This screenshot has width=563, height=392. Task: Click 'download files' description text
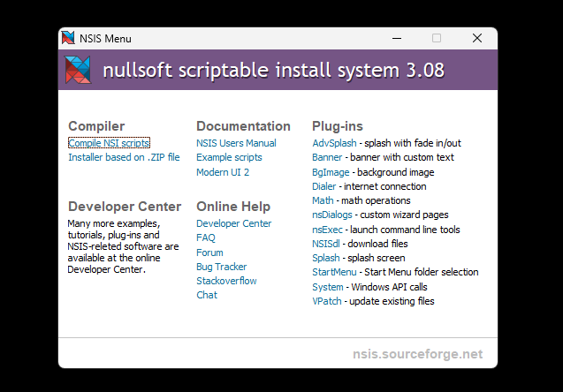(x=377, y=244)
